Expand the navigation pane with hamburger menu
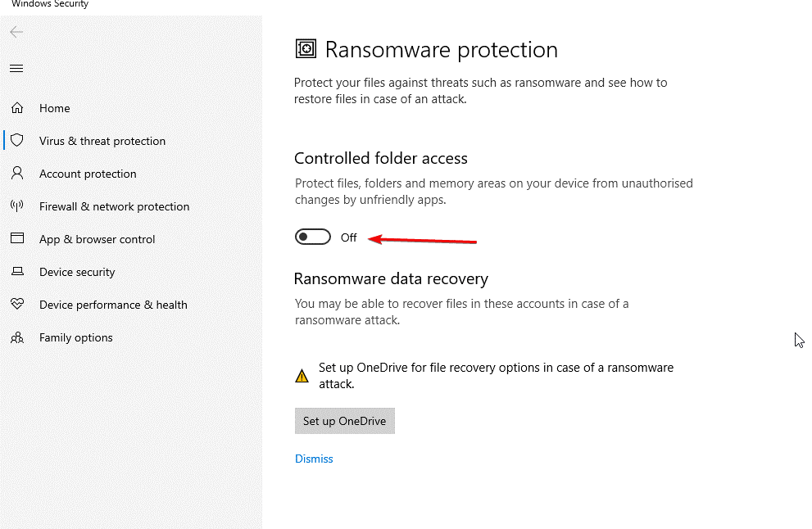The width and height of the screenshot is (812, 529). pyautogui.click(x=16, y=68)
